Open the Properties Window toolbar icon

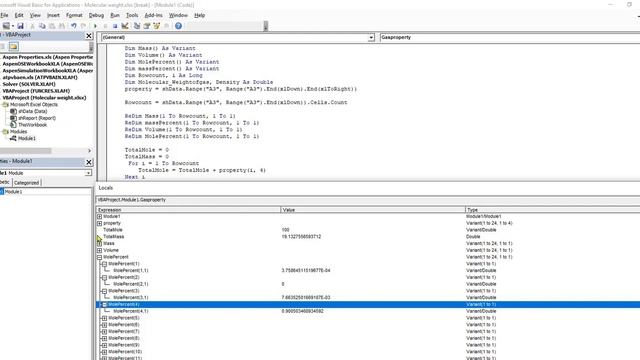pyautogui.click(x=147, y=26)
